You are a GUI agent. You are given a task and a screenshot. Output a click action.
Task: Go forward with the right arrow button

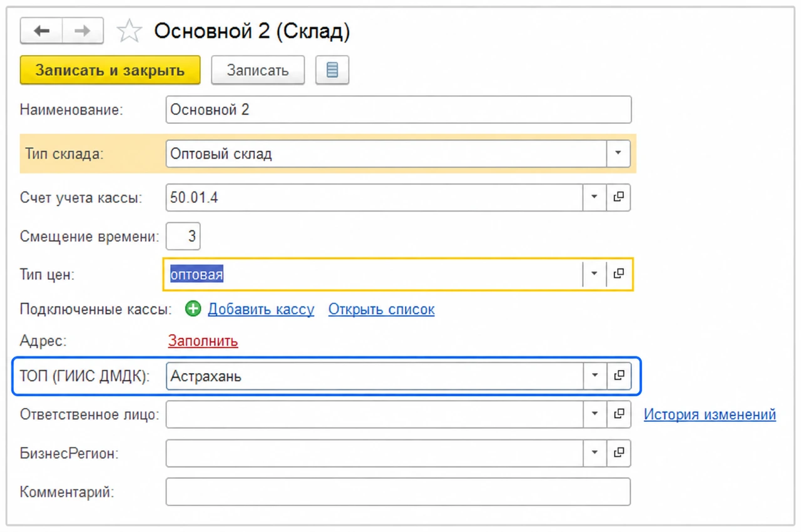tap(83, 31)
